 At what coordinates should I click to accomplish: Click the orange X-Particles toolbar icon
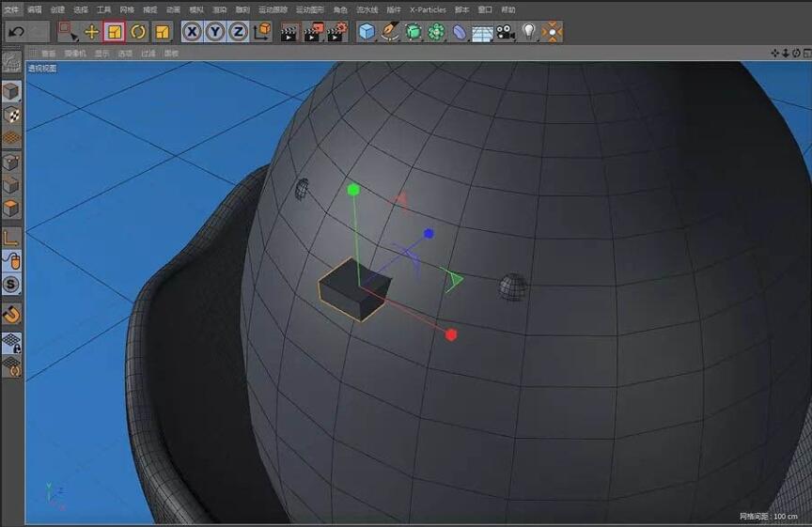(552, 32)
